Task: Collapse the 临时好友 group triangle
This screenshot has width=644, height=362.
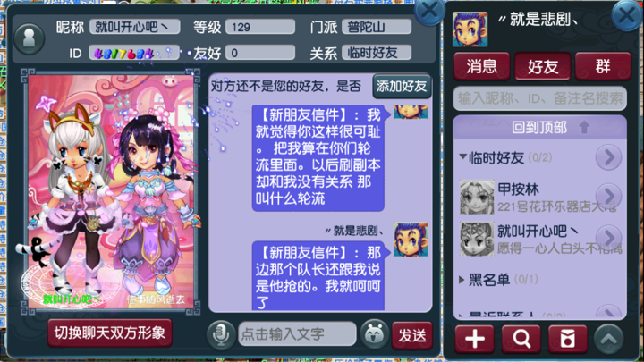Action: click(x=463, y=156)
